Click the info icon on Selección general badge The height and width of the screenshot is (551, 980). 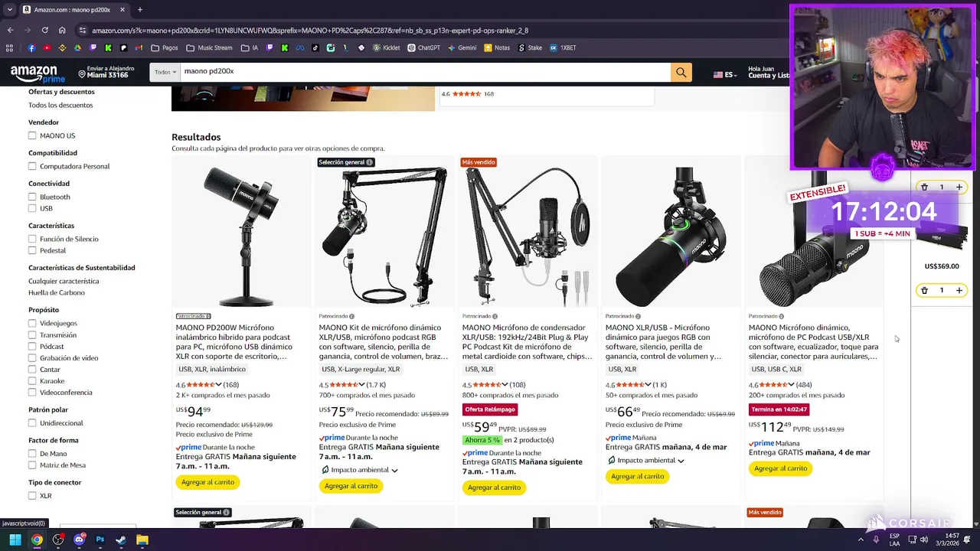[369, 162]
